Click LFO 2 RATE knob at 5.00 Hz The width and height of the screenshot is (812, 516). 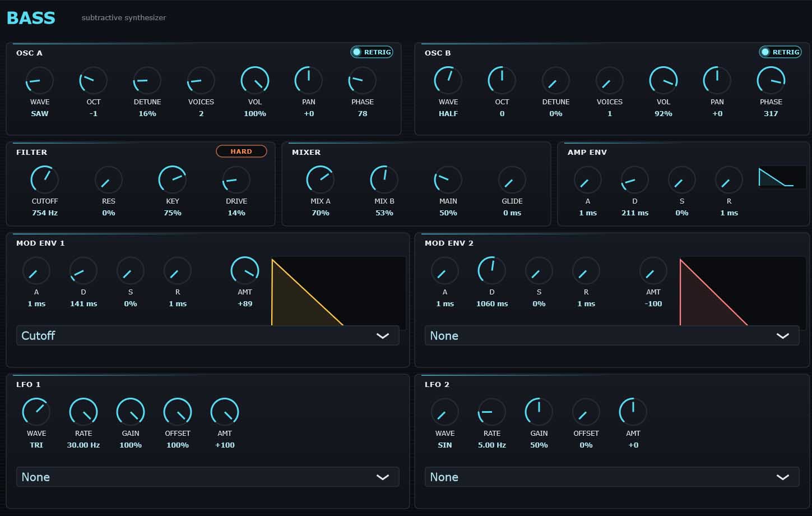click(492, 412)
